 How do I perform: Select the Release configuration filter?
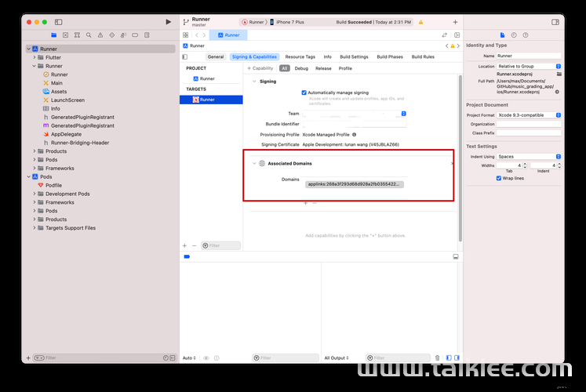(323, 68)
